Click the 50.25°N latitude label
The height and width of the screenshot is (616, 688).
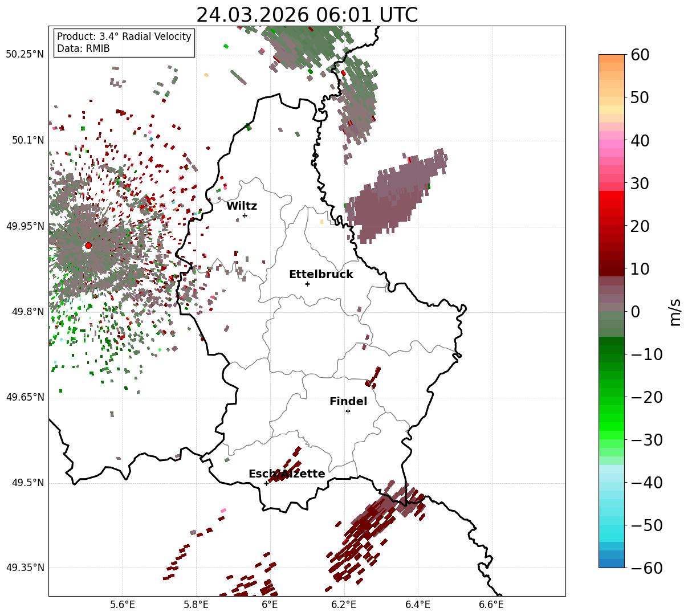click(x=25, y=55)
